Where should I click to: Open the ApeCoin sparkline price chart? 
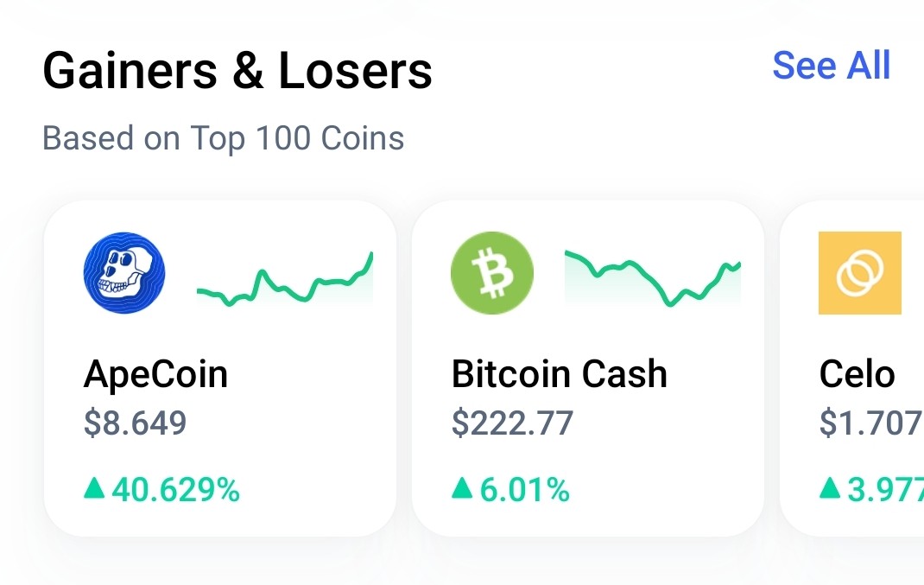(x=285, y=277)
